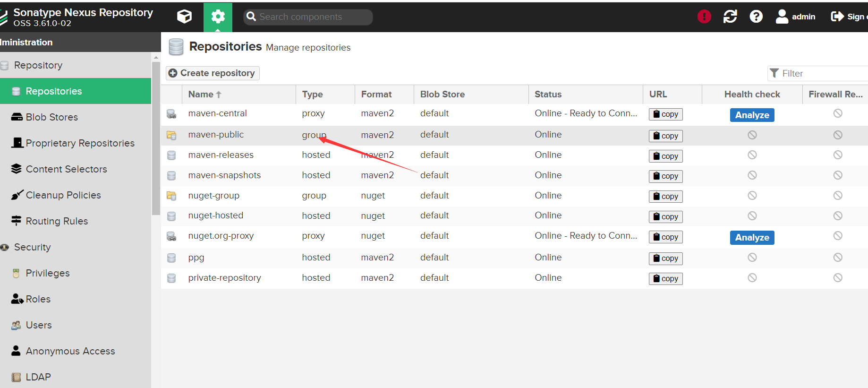Click the maven-public group folder icon
This screenshot has height=388, width=868.
[171, 135]
